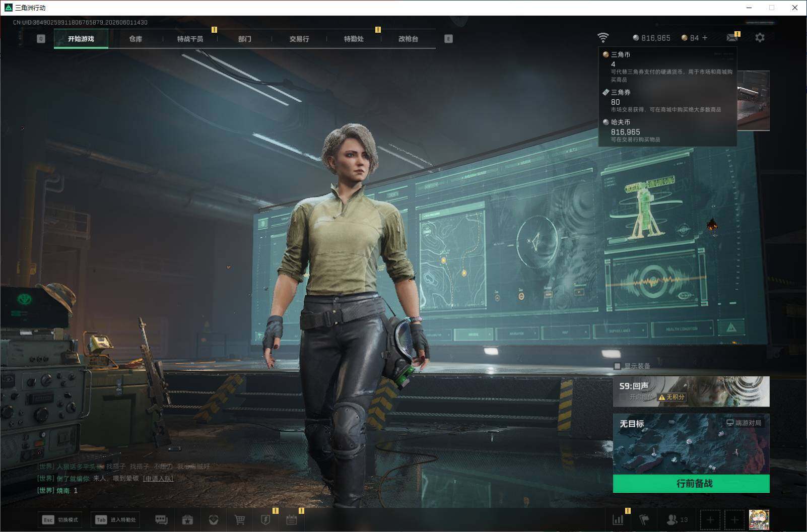Open the flag icon in the bottom bar
The image size is (807, 532).
(x=644, y=519)
